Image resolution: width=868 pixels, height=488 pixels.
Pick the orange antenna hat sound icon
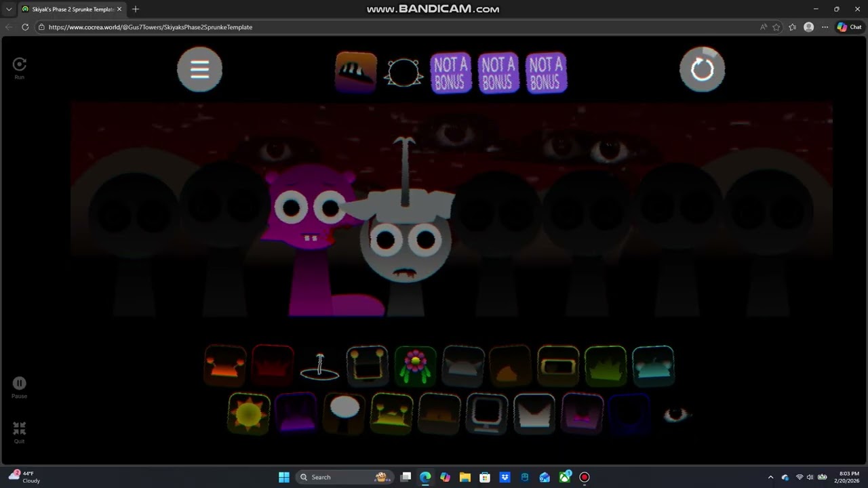pyautogui.click(x=225, y=366)
